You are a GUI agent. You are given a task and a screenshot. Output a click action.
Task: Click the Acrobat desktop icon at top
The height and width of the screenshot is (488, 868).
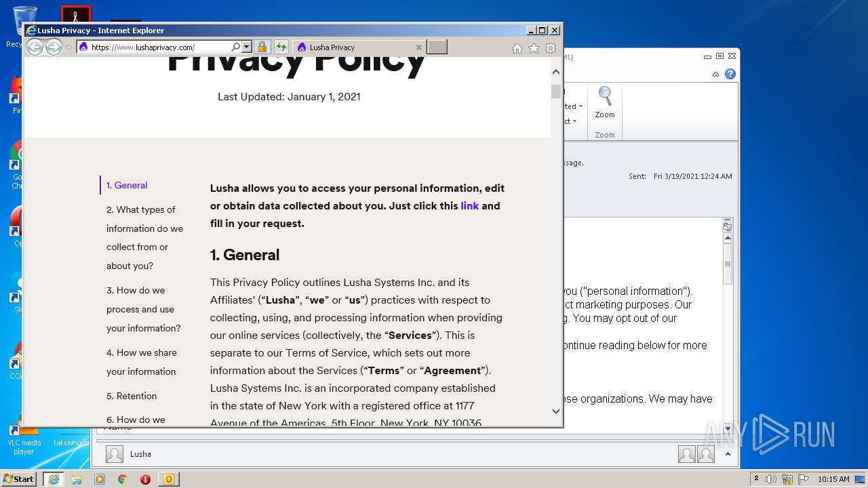75,14
